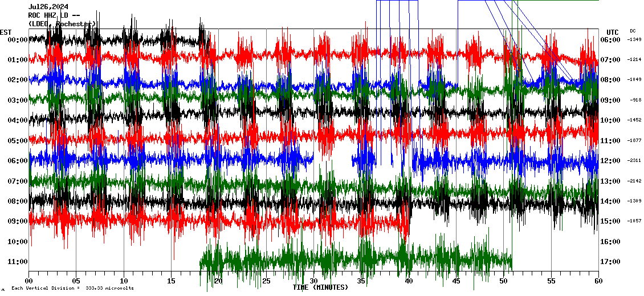Select the 03:00 EST row label
Screen dimensions: 644x296
click(x=14, y=100)
